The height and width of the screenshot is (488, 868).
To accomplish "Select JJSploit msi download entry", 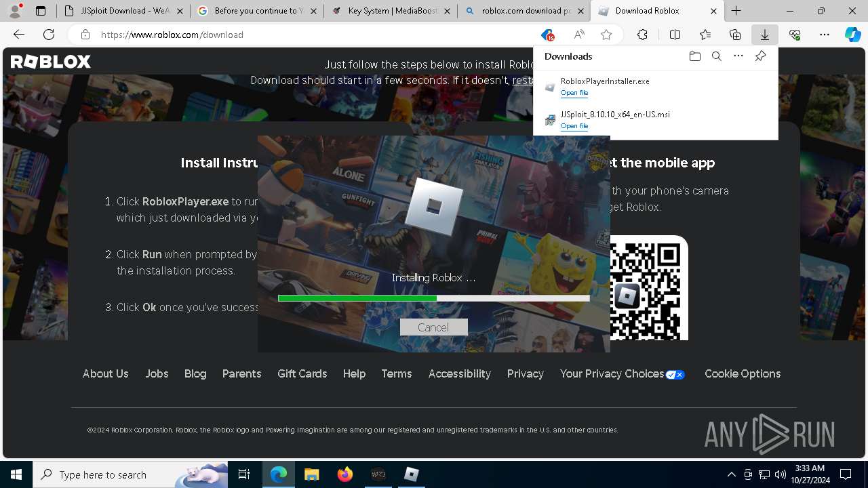I will (x=656, y=120).
